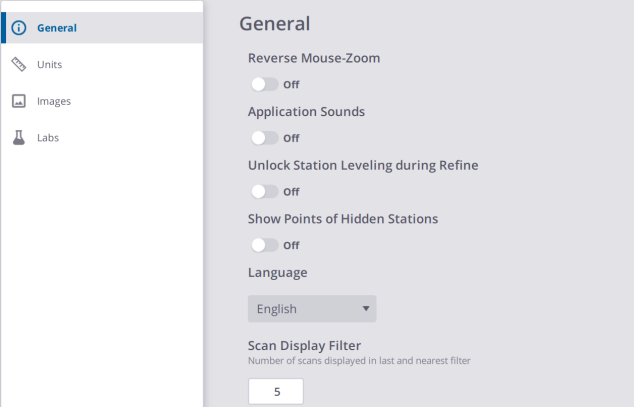Toggle Reverse Mouse-Zoom switch

tap(264, 84)
